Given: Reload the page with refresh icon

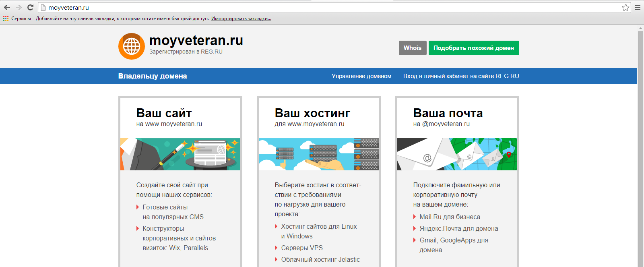Looking at the screenshot, I should tap(30, 7).
